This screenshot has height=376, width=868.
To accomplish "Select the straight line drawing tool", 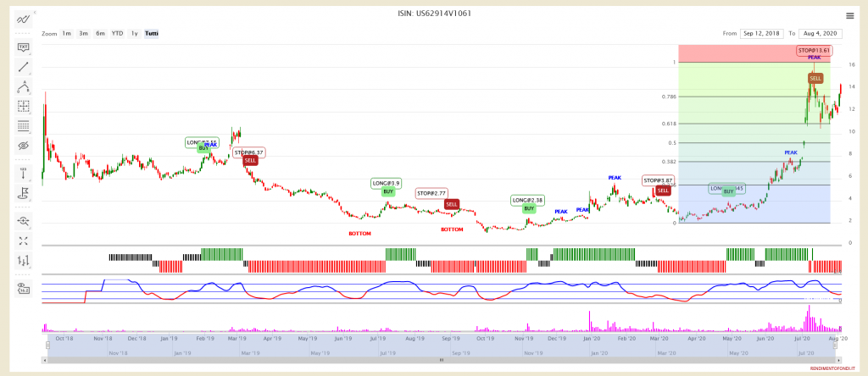I will click(x=24, y=66).
